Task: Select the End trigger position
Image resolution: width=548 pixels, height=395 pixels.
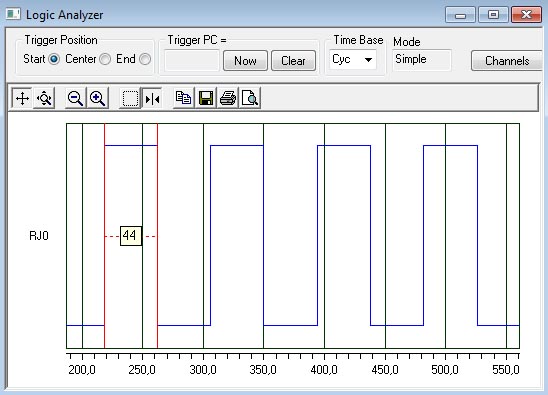Action: click(x=145, y=59)
